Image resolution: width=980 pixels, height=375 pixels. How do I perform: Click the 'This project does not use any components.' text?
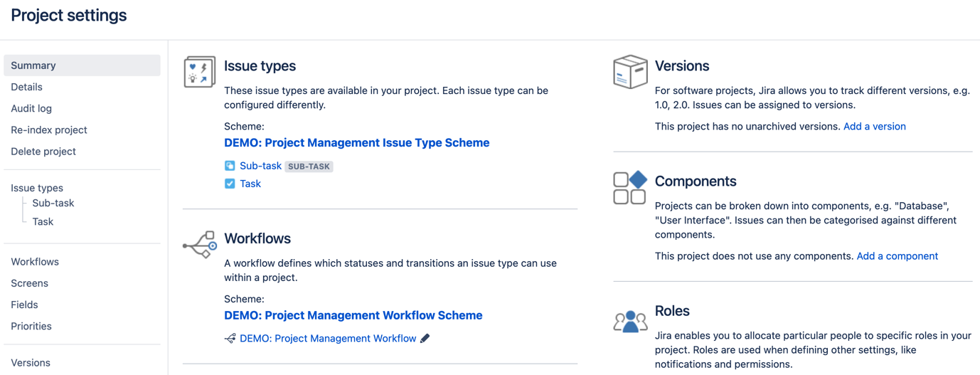point(754,256)
